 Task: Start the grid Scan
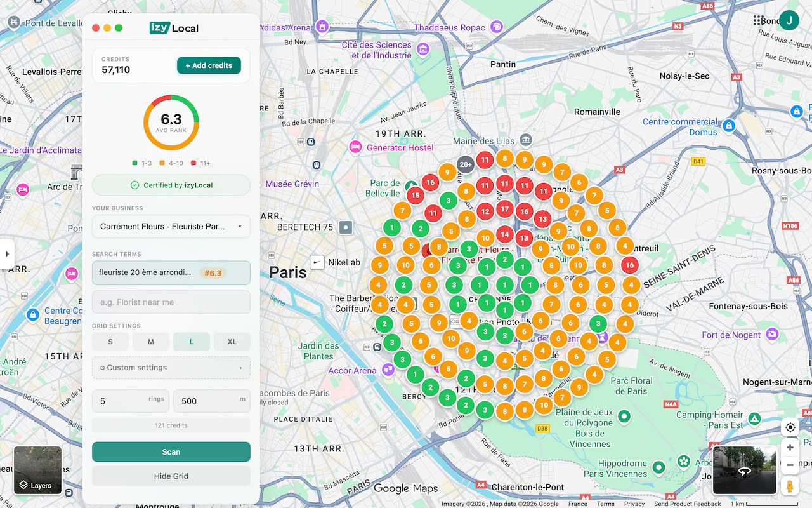tap(171, 452)
